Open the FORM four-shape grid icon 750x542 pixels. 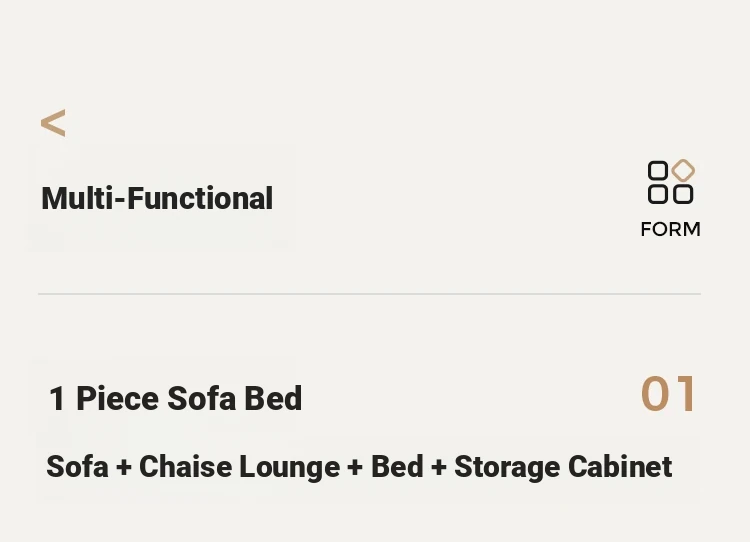point(671,182)
